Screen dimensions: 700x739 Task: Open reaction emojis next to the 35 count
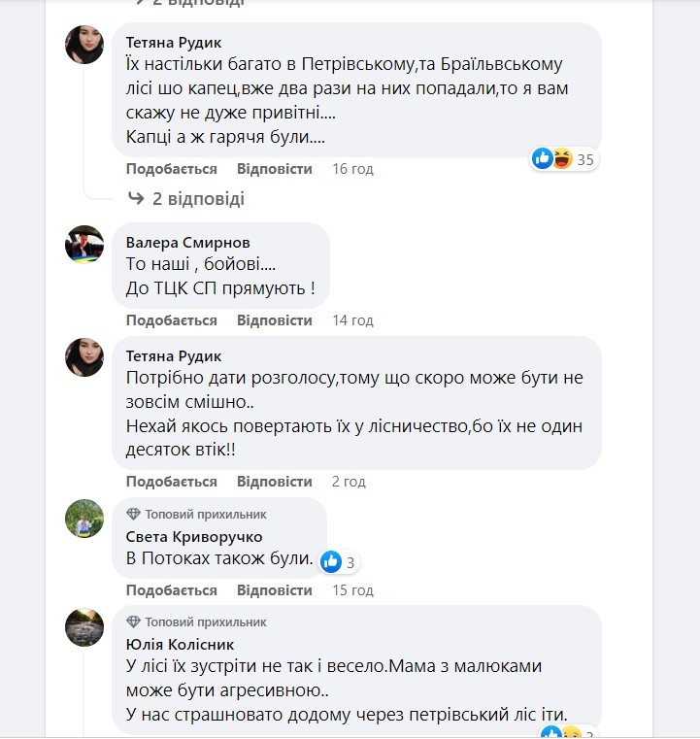(x=554, y=158)
